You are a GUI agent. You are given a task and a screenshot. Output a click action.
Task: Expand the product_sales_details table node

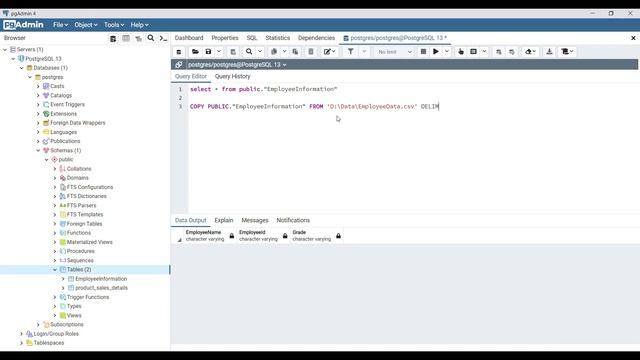pyautogui.click(x=63, y=288)
